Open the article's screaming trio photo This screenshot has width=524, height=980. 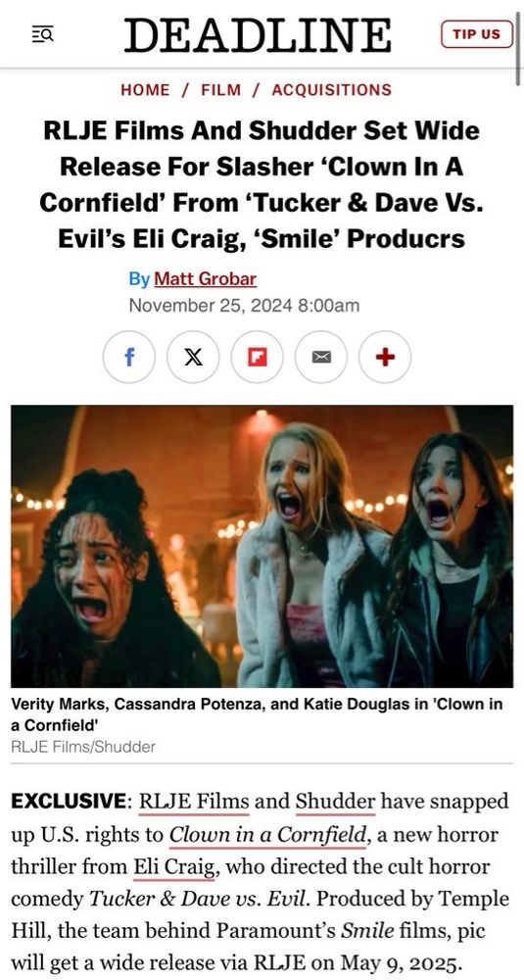point(262,546)
